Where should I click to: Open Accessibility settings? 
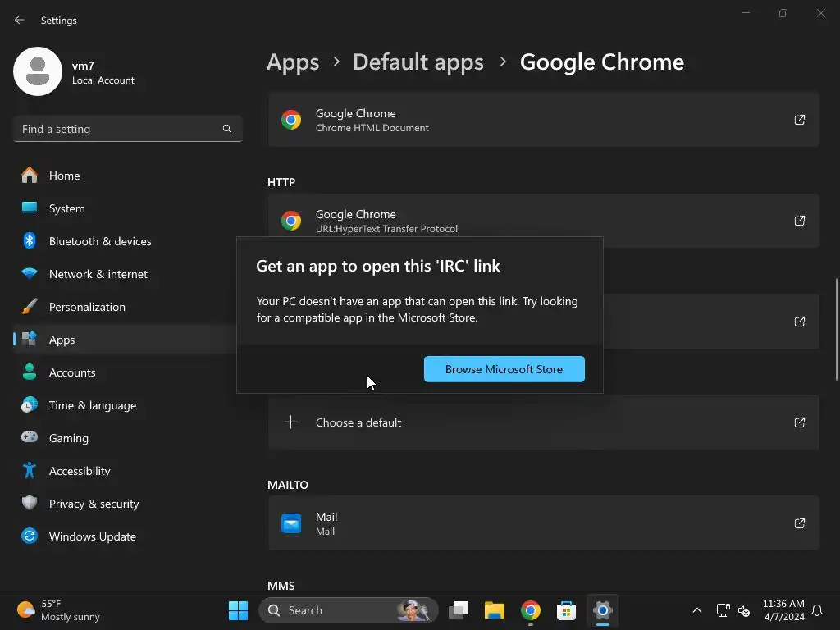click(x=127, y=471)
